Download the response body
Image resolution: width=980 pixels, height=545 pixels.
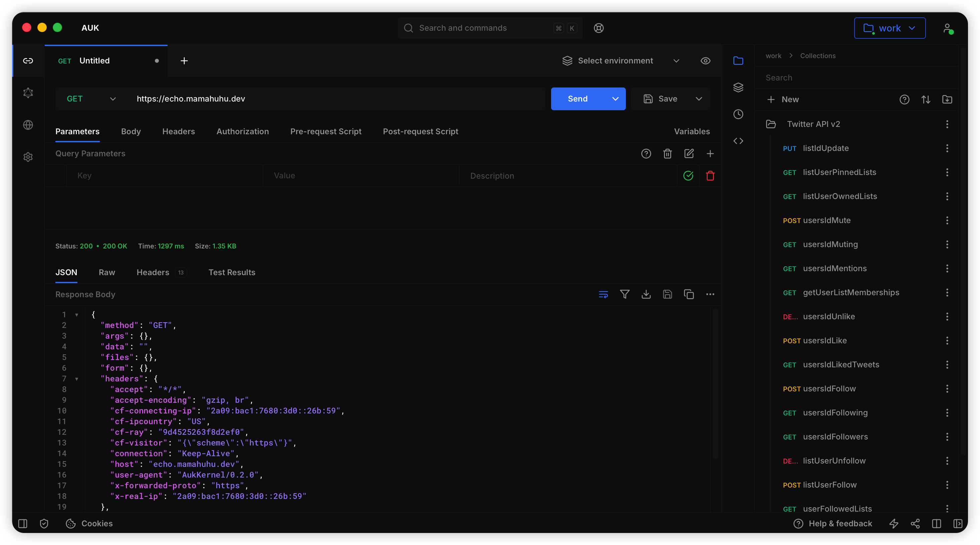(x=646, y=294)
